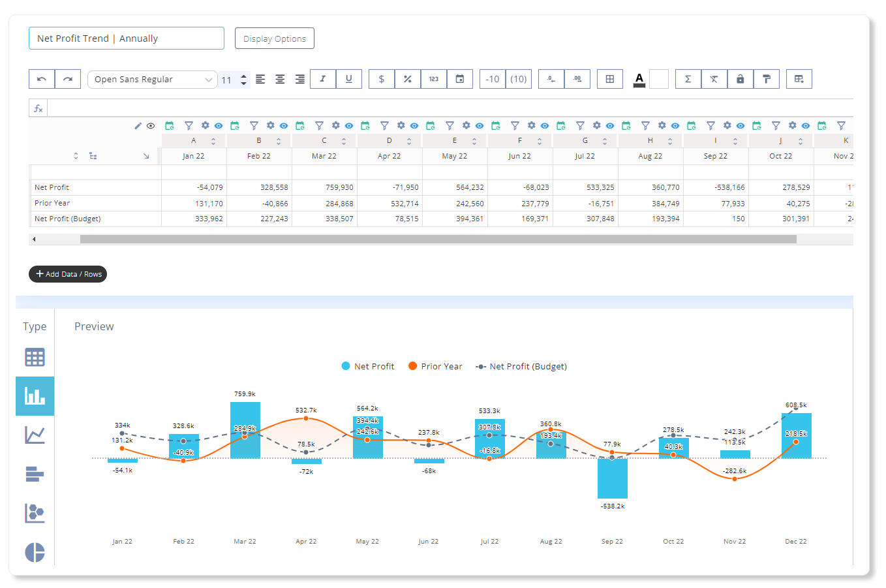Apply percentage formatting icon
Viewport: 886px width, 588px height.
point(407,78)
